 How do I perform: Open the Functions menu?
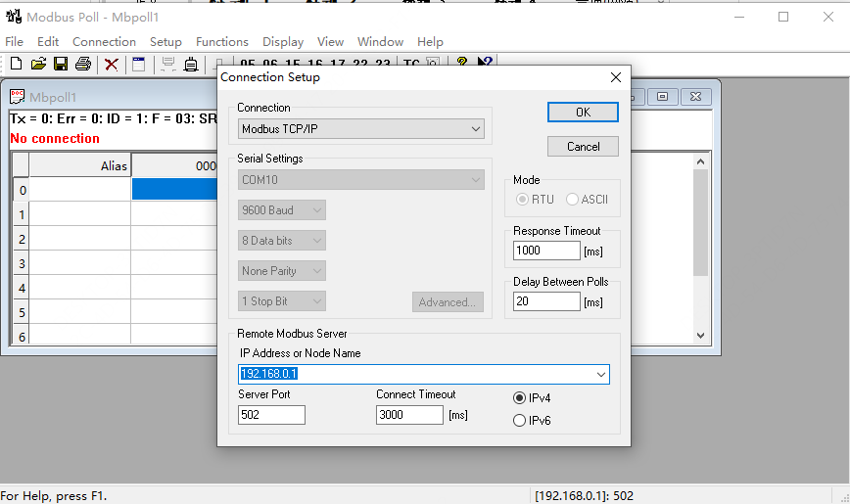coord(221,42)
